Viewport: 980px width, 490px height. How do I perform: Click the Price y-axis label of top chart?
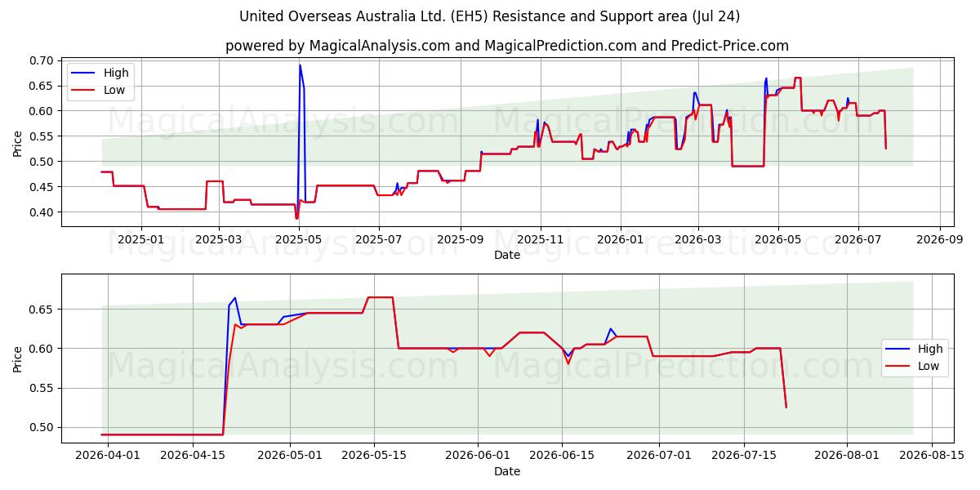pos(18,144)
